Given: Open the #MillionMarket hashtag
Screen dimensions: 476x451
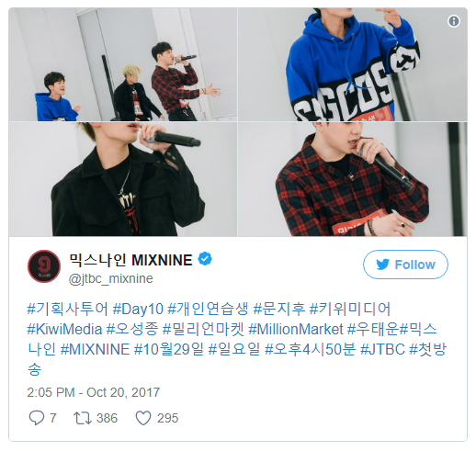Looking at the screenshot, I should tap(296, 329).
